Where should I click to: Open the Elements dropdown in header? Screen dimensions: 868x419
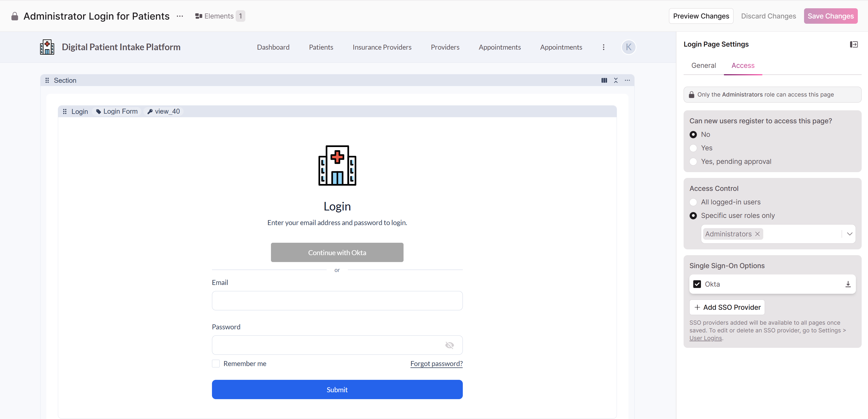[220, 16]
